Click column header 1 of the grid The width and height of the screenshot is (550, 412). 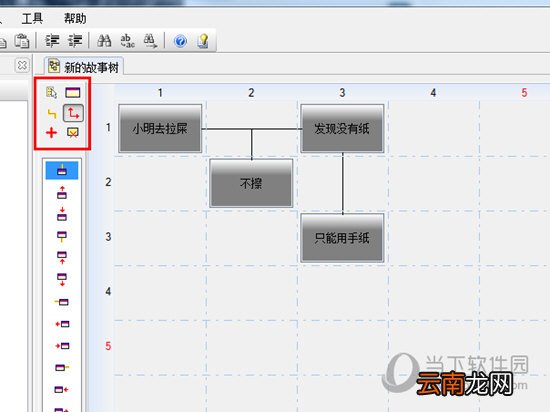[160, 93]
